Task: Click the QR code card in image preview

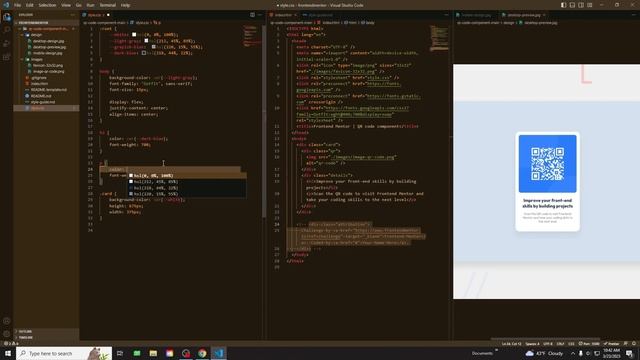Action: [x=547, y=181]
